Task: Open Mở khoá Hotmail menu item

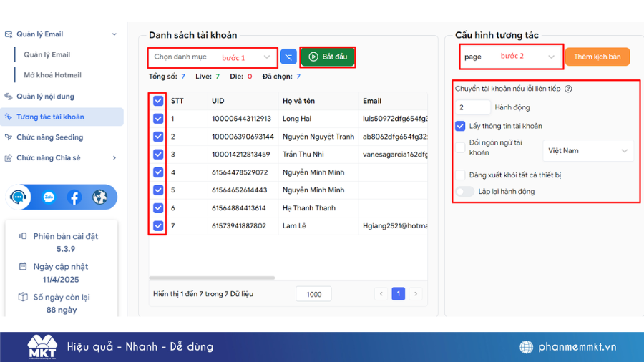Action: 52,75
